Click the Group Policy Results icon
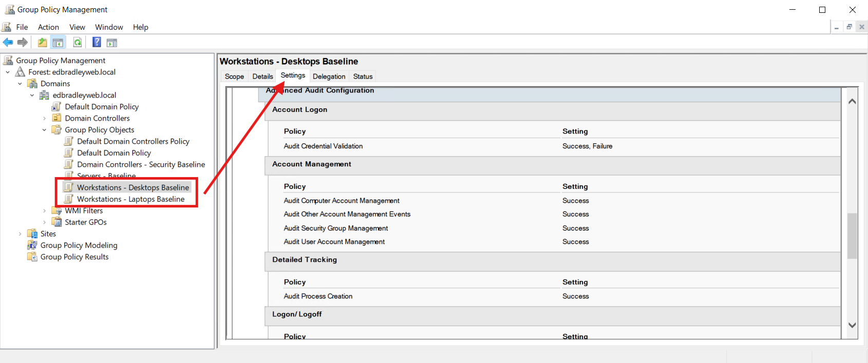868x363 pixels. (x=32, y=257)
